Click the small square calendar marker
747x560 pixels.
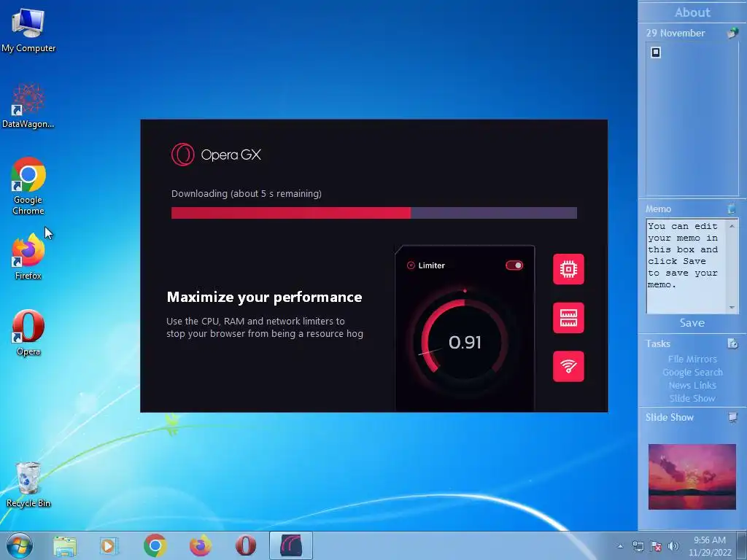coord(656,52)
